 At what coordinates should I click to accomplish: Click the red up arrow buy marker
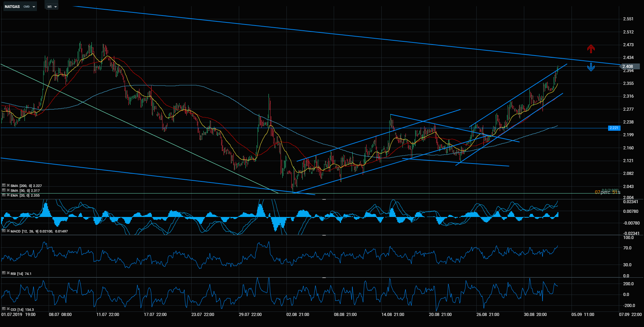coord(591,49)
